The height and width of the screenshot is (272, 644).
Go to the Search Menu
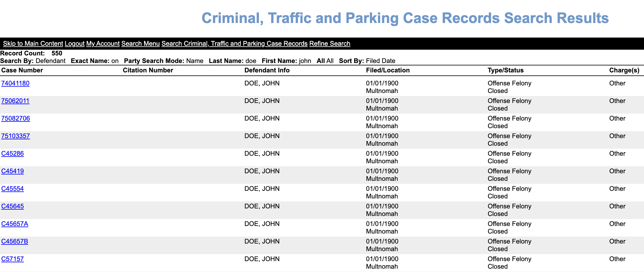point(140,44)
